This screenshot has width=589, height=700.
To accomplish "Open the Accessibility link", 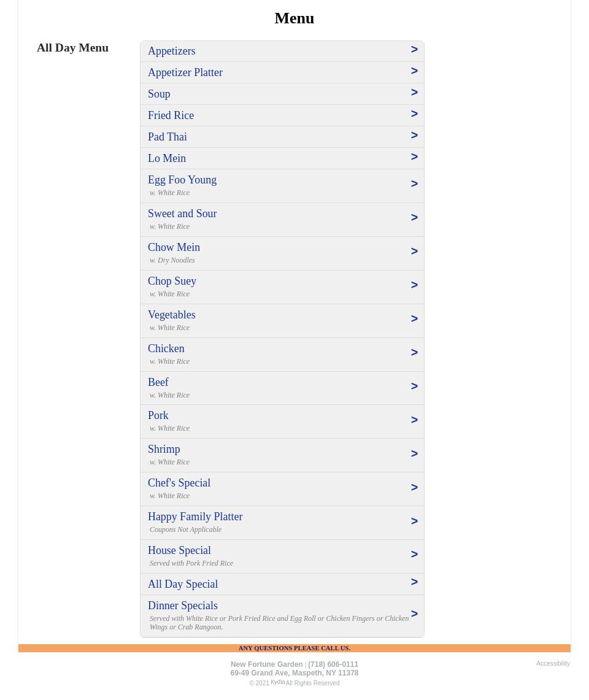I will click(553, 663).
